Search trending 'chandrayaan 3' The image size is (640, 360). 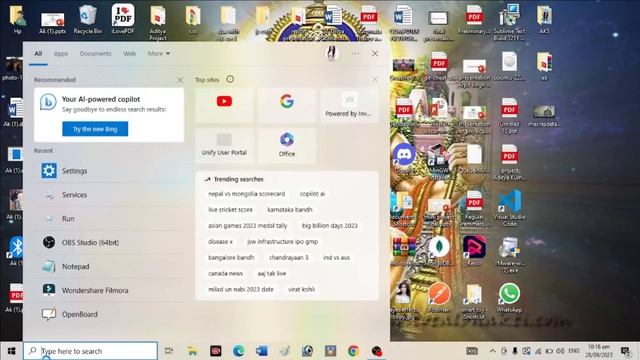(289, 258)
